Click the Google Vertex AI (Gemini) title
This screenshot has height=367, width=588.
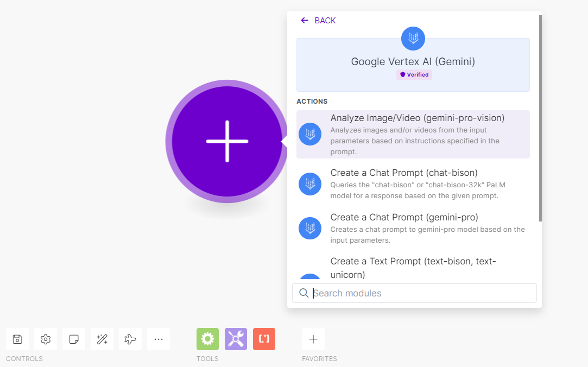(413, 61)
